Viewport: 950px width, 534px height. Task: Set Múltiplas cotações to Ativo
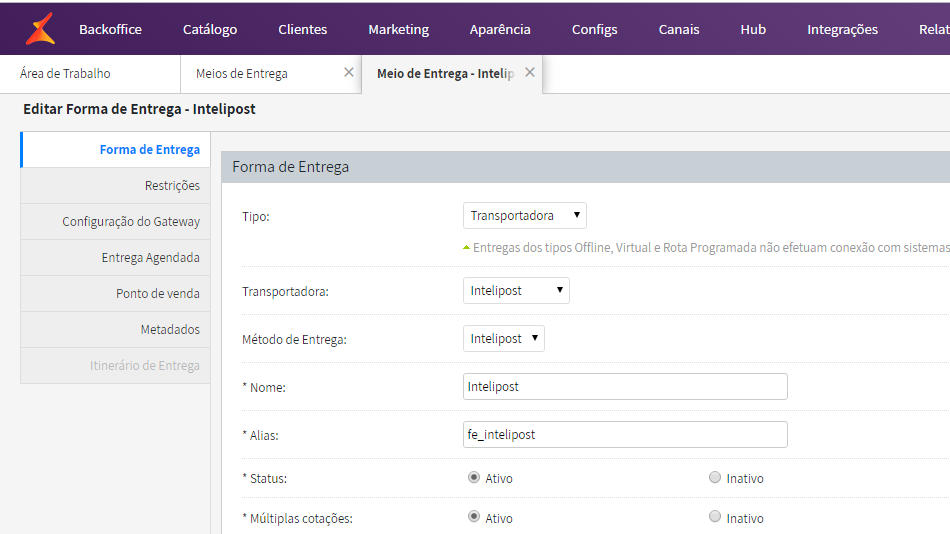click(474, 517)
